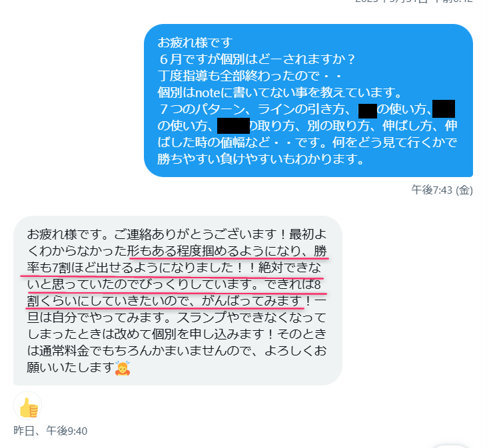Screen dimensions: 487x448
Task: Click the underlined 割くらいにしていきたいので text
Action: coord(109,301)
